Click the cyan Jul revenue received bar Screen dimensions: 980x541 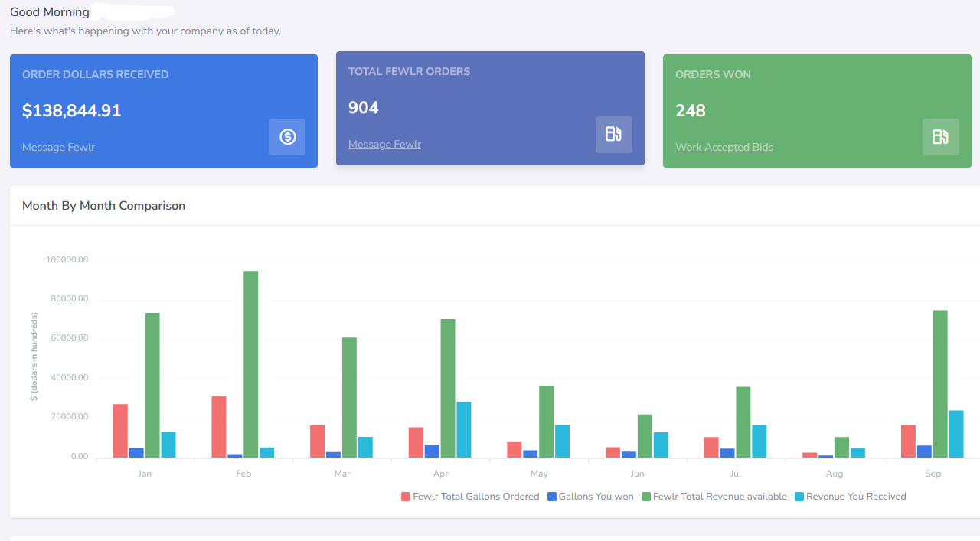click(x=759, y=442)
